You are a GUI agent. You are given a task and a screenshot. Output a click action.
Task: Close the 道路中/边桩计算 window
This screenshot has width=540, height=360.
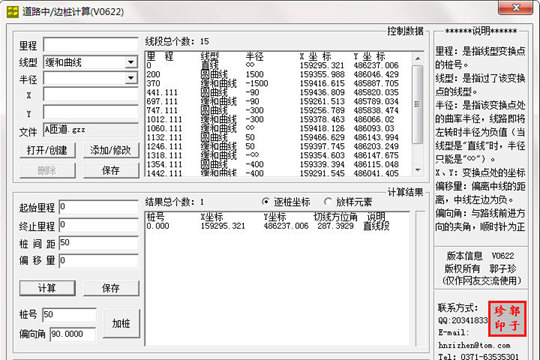coord(516,8)
